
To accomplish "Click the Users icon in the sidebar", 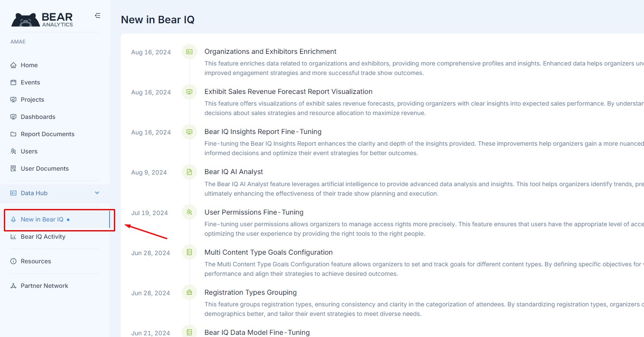I will point(13,151).
